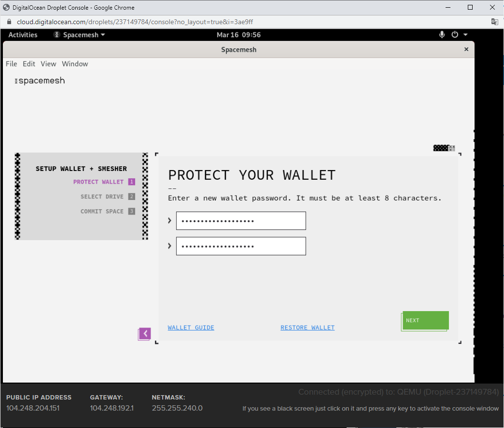This screenshot has height=428, width=504.
Task: Click the lock icon in the address bar
Action: pyautogui.click(x=9, y=22)
